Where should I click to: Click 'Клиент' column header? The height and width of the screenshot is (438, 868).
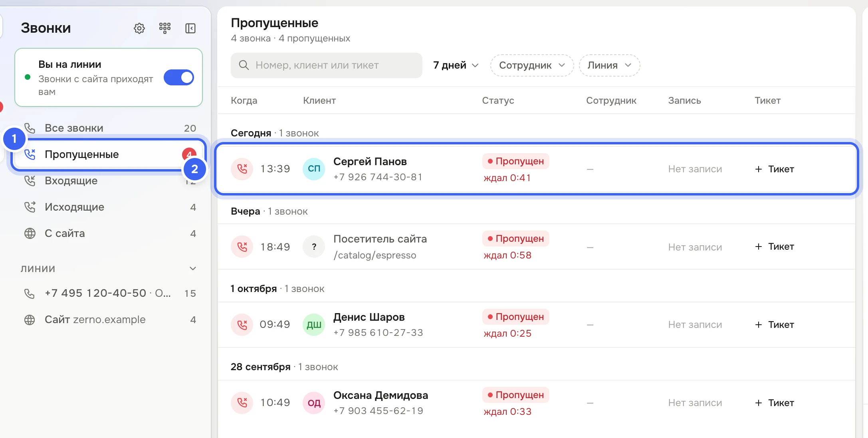point(319,101)
